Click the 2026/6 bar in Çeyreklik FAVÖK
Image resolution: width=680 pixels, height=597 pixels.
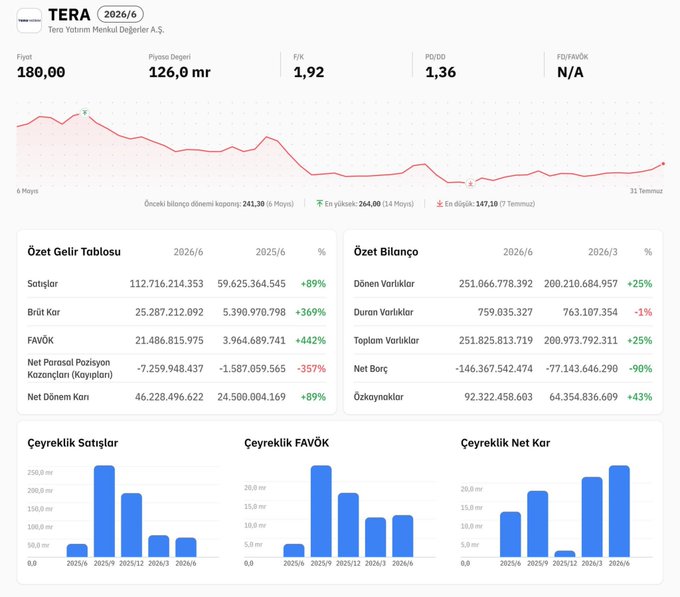402,536
